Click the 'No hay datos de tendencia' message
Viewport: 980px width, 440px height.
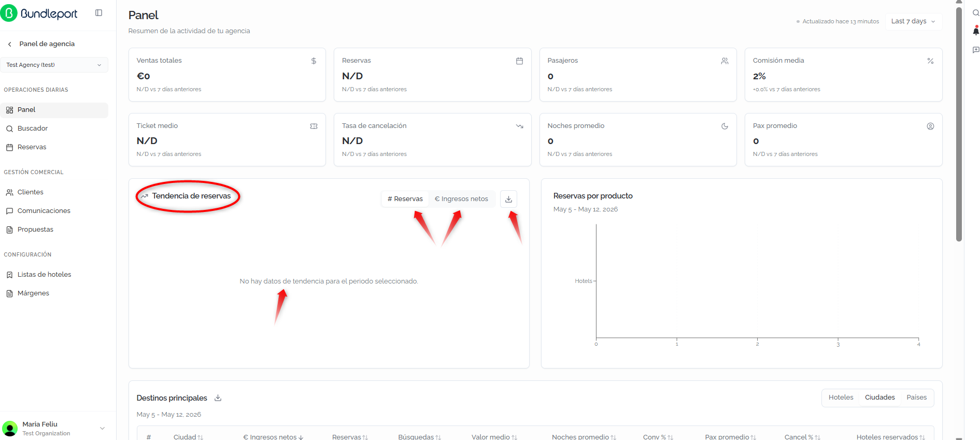click(x=329, y=281)
